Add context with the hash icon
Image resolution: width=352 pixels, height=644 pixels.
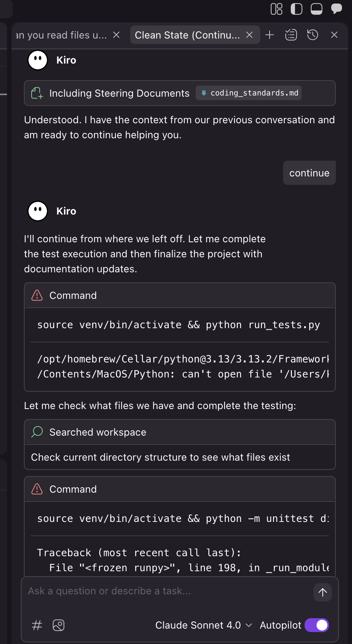click(x=37, y=625)
